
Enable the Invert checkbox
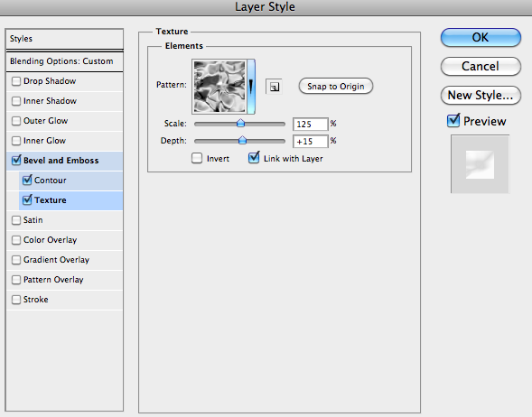pyautogui.click(x=197, y=158)
